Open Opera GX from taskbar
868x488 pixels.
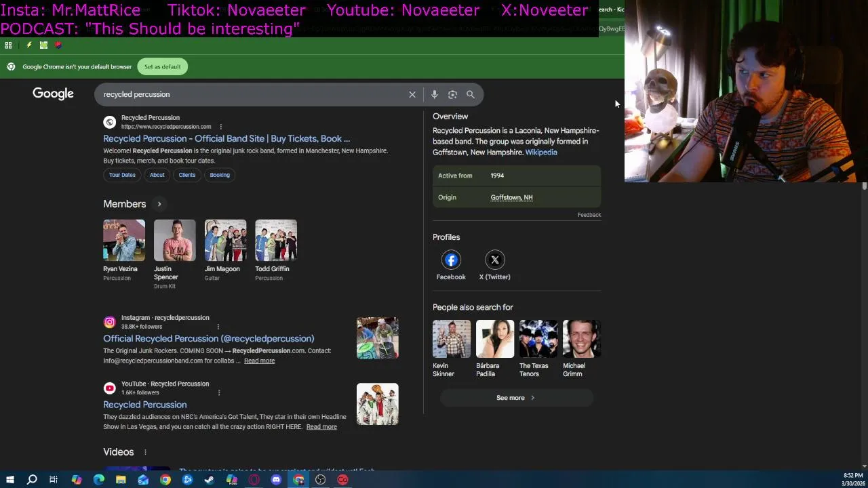pos(254,480)
